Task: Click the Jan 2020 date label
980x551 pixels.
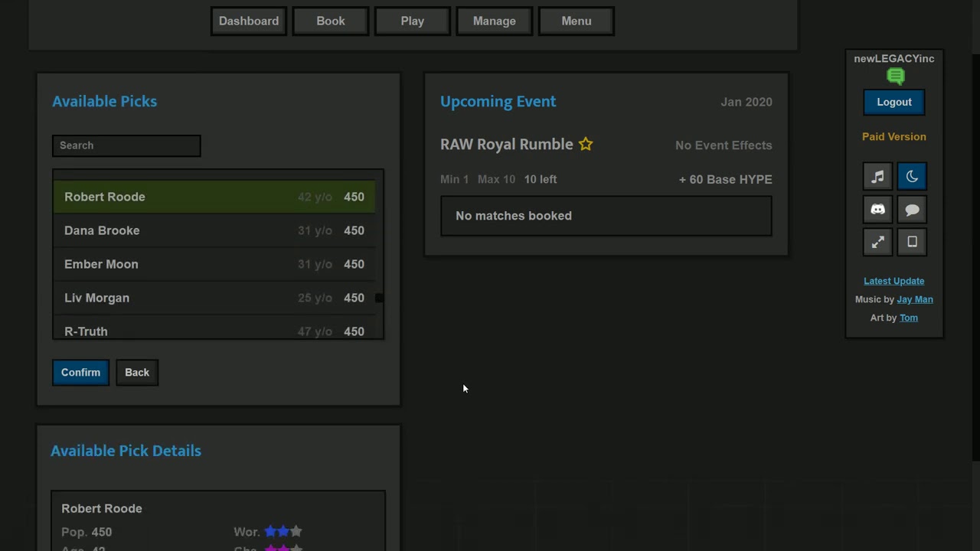Action: click(746, 102)
